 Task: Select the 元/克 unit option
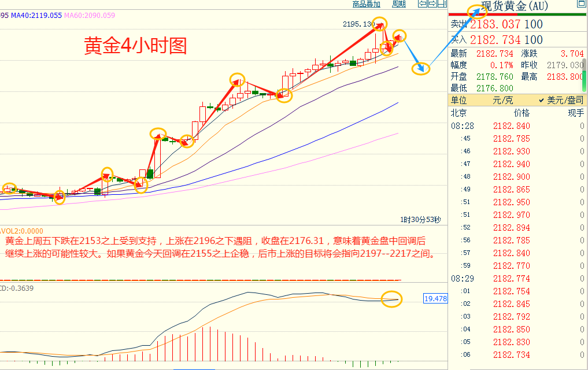point(502,101)
